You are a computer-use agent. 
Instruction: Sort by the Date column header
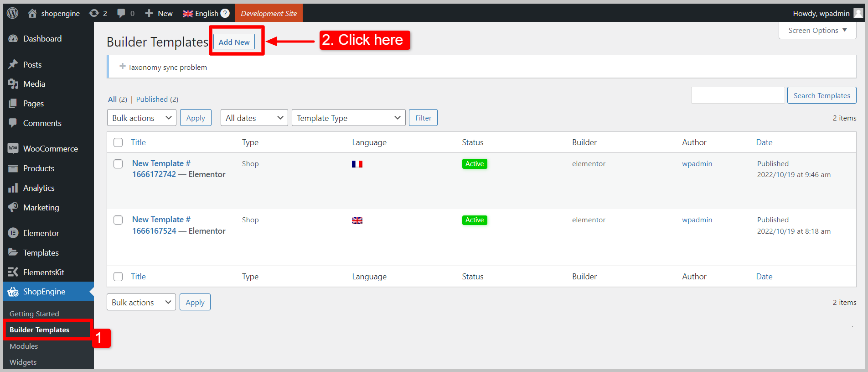764,142
